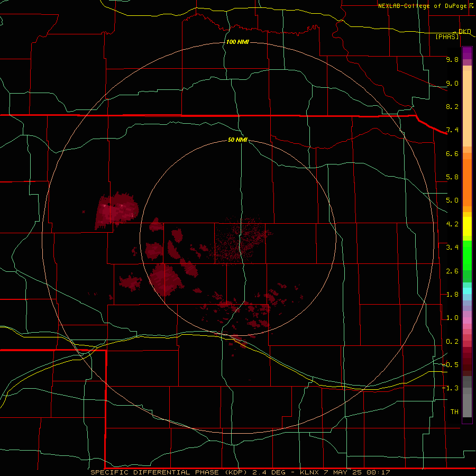The height and width of the screenshot is (476, 476).
Task: Click the bright yellow segment of the color bar
Action: [467, 226]
